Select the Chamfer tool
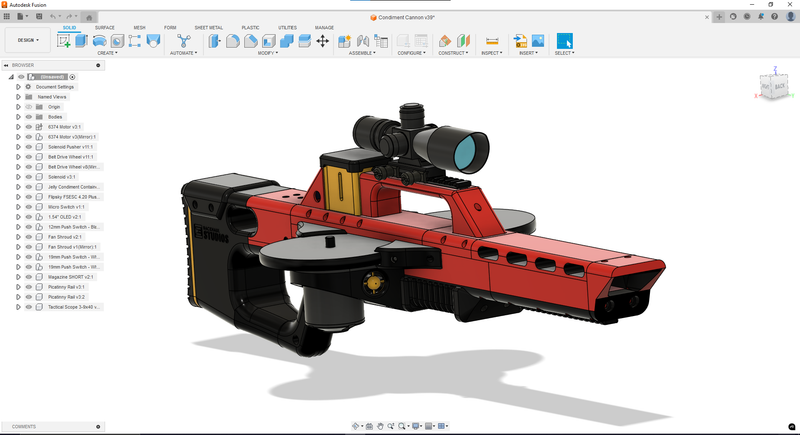This screenshot has width=800, height=435. [x=251, y=41]
